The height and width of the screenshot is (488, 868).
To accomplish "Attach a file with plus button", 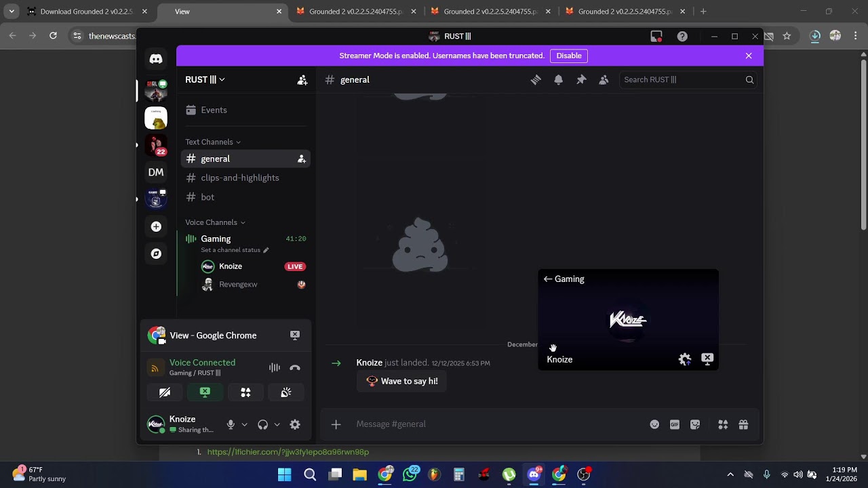I will 336,424.
